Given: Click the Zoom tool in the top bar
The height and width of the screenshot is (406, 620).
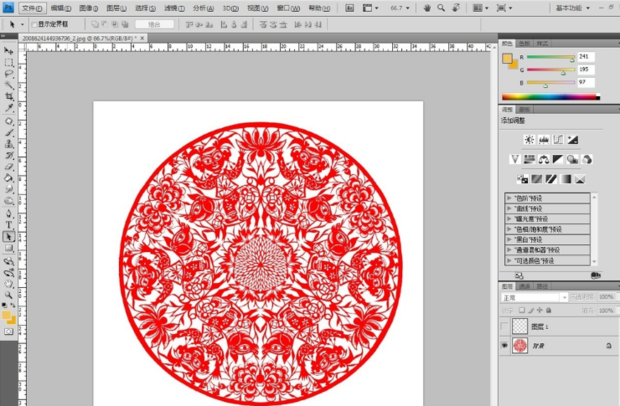Looking at the screenshot, I should 440,8.
